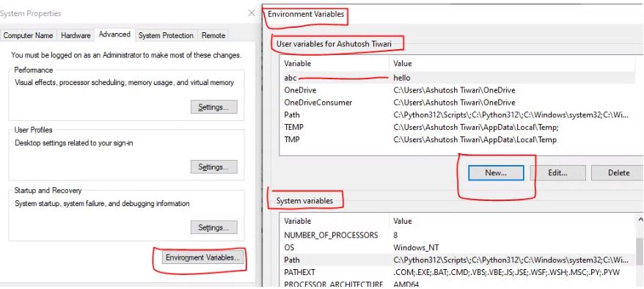Open the Hardware tab
The width and height of the screenshot is (644, 289).
(76, 36)
